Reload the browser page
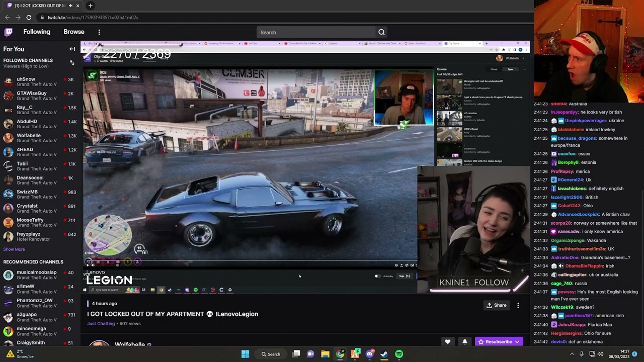644x362 pixels. [29, 18]
